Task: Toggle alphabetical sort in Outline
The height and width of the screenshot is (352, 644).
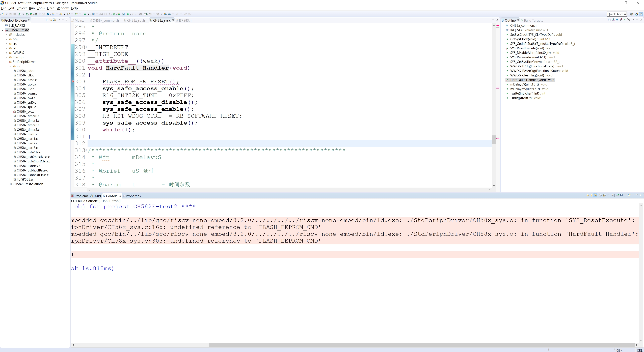Action: pos(613,20)
